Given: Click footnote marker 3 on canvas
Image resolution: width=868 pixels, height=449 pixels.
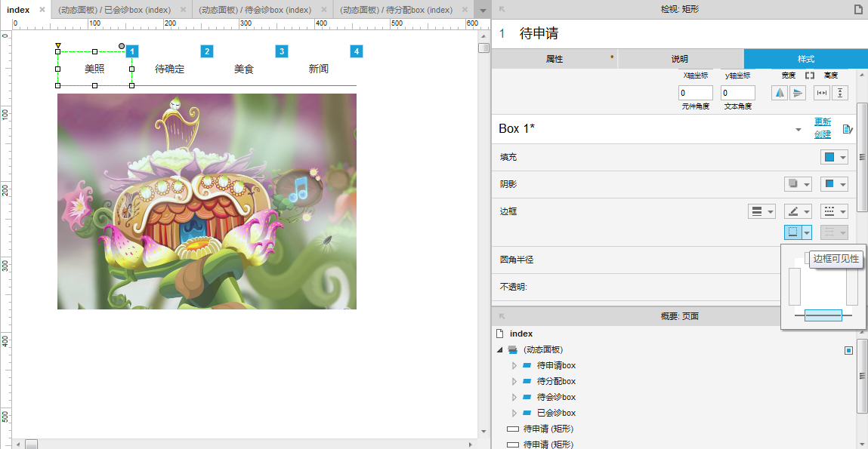Looking at the screenshot, I should point(282,51).
